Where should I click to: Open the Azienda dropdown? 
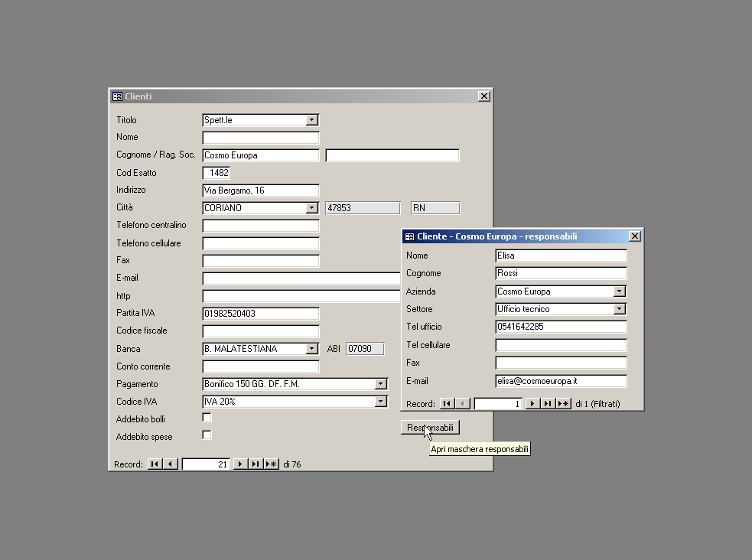[x=620, y=291]
